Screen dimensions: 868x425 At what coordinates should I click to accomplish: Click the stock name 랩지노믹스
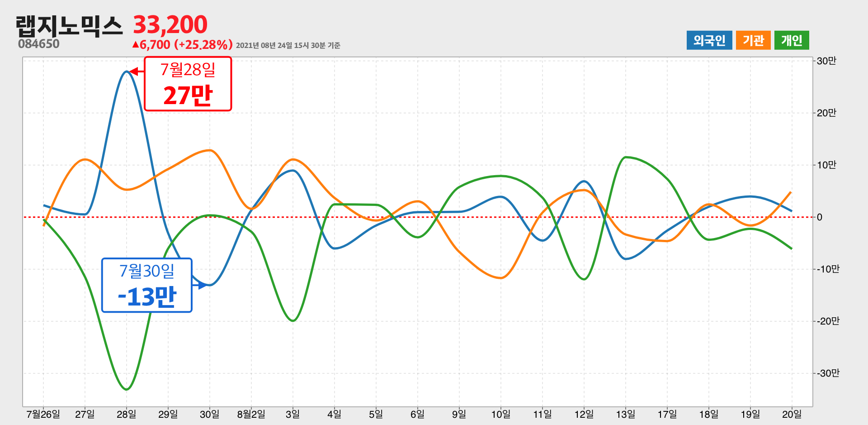[69, 26]
